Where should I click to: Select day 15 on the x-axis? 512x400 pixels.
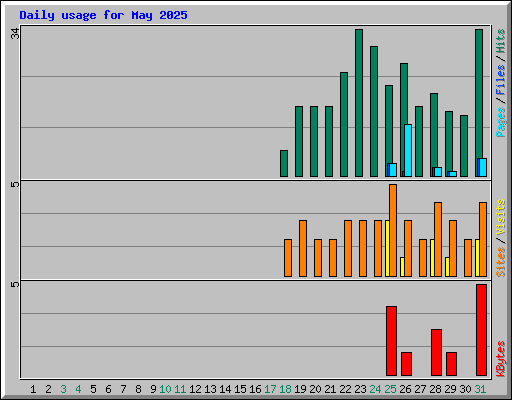[x=240, y=389]
